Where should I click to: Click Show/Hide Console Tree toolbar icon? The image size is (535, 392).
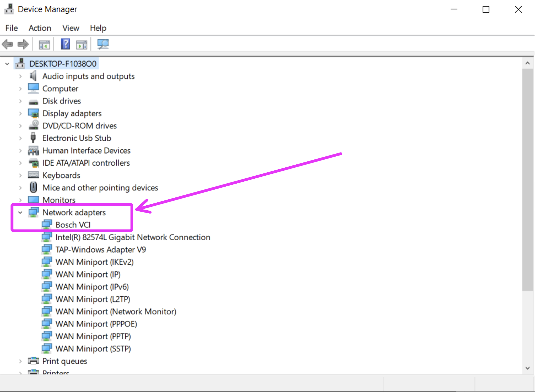[x=44, y=44]
